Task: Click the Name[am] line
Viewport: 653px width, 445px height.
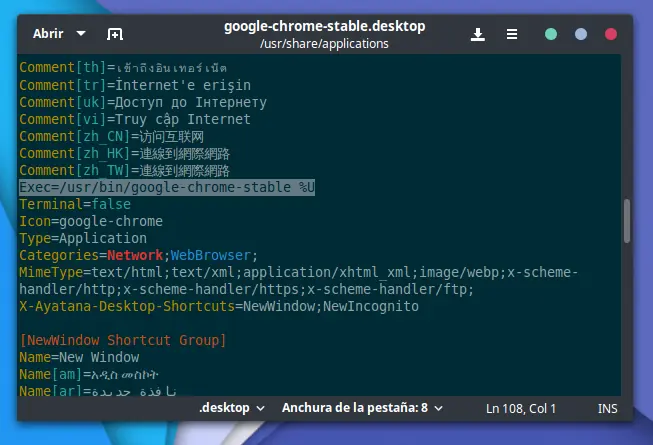Action: [x=89, y=375]
